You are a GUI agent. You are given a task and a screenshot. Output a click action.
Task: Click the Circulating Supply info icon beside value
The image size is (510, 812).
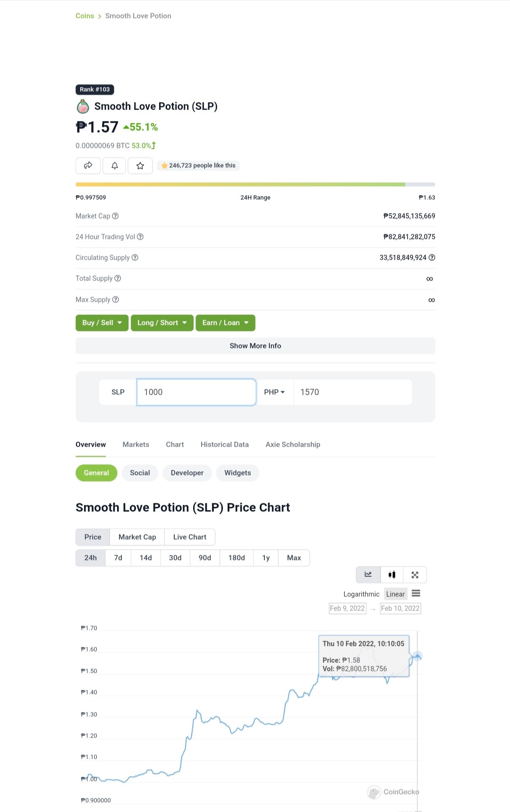432,257
